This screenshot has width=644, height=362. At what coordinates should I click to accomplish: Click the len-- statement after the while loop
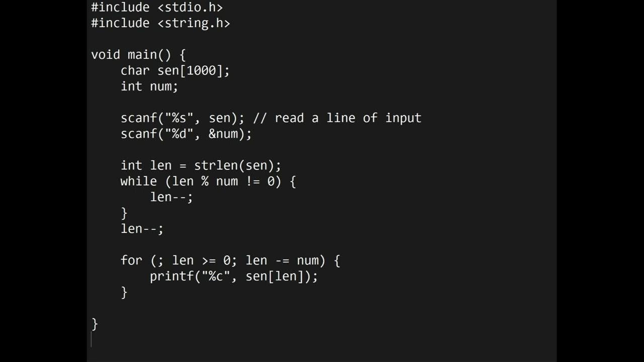(x=142, y=229)
